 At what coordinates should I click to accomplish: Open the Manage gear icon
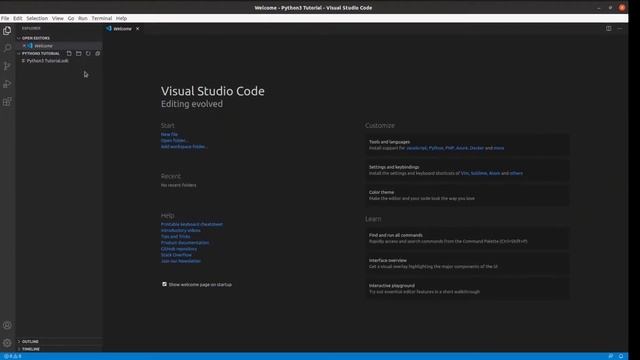point(7,343)
